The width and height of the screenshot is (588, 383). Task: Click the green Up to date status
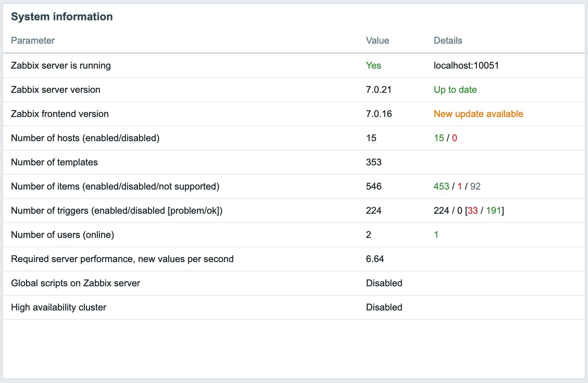tap(455, 90)
